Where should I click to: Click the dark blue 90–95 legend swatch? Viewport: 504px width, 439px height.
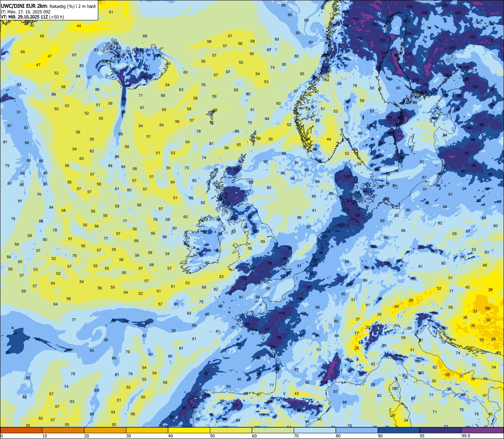(398, 430)
